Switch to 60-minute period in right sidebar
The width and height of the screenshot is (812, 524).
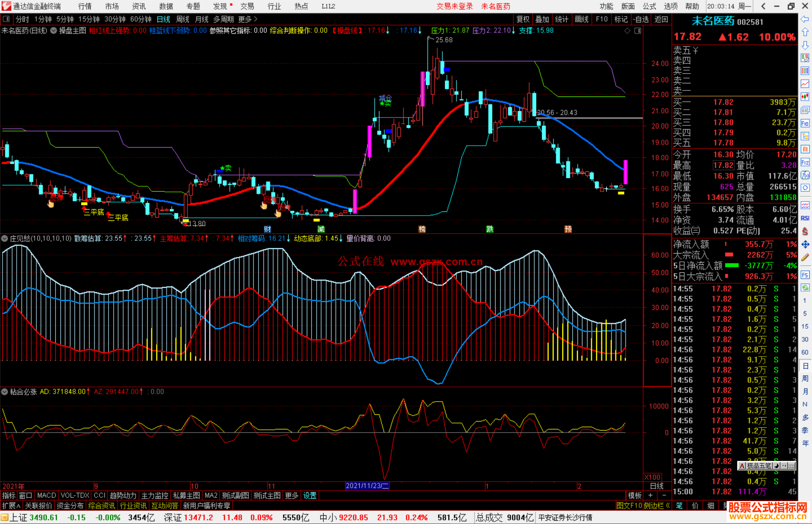point(805,352)
